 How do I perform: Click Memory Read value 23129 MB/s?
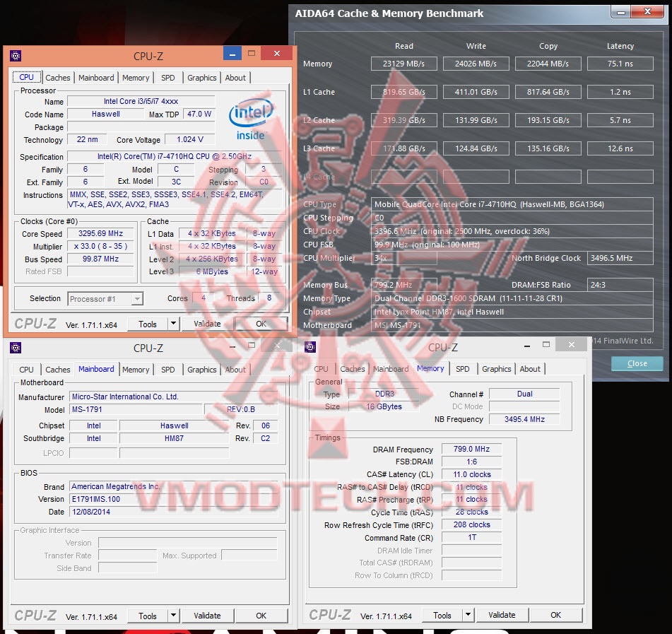[x=403, y=64]
